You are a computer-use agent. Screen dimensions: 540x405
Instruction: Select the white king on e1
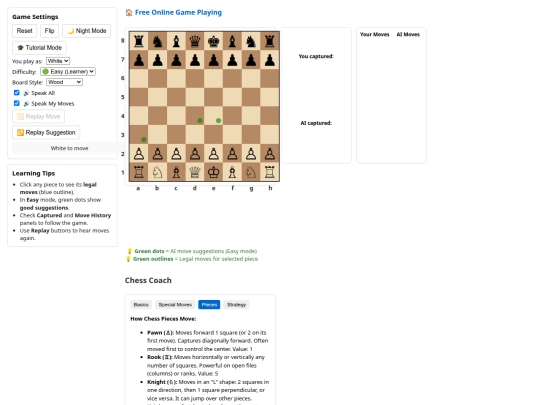pyautogui.click(x=214, y=172)
